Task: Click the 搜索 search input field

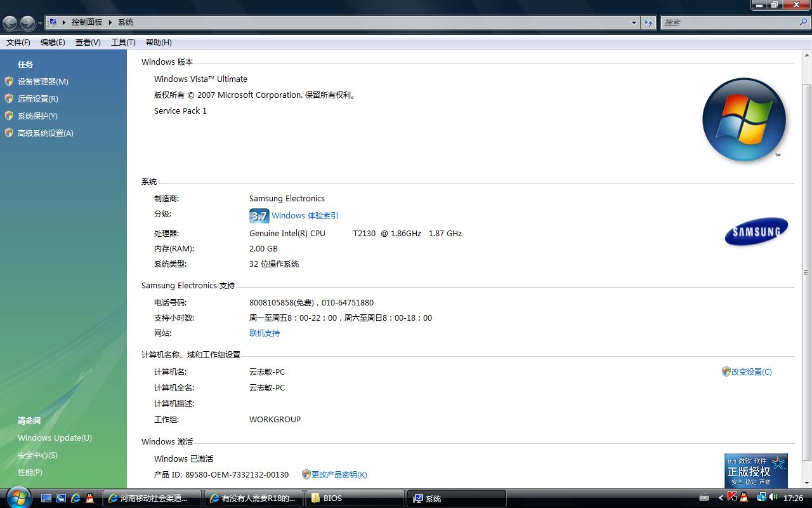Action: pyautogui.click(x=730, y=22)
